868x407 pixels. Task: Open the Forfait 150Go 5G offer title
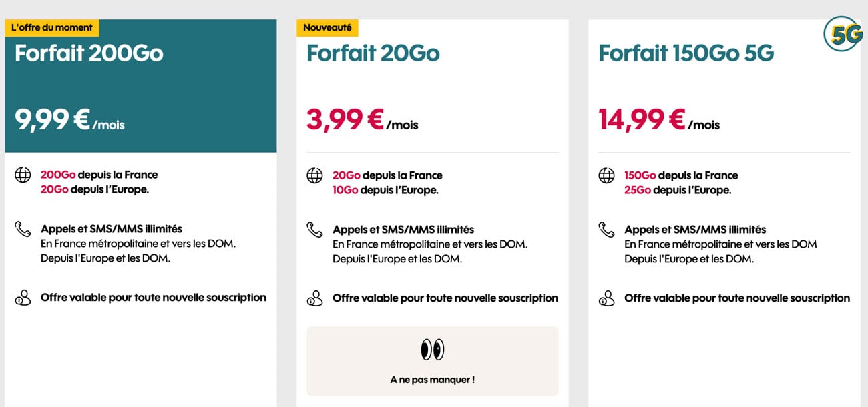point(686,53)
